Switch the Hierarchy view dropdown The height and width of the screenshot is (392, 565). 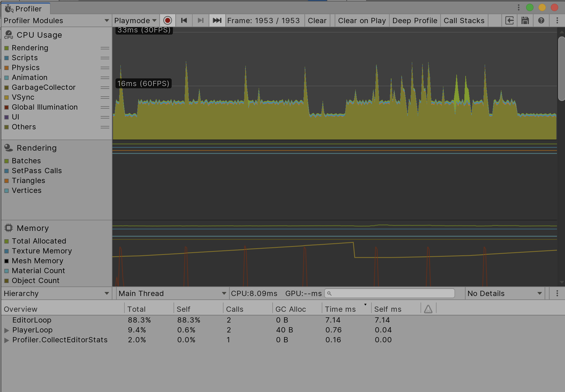[x=56, y=293]
